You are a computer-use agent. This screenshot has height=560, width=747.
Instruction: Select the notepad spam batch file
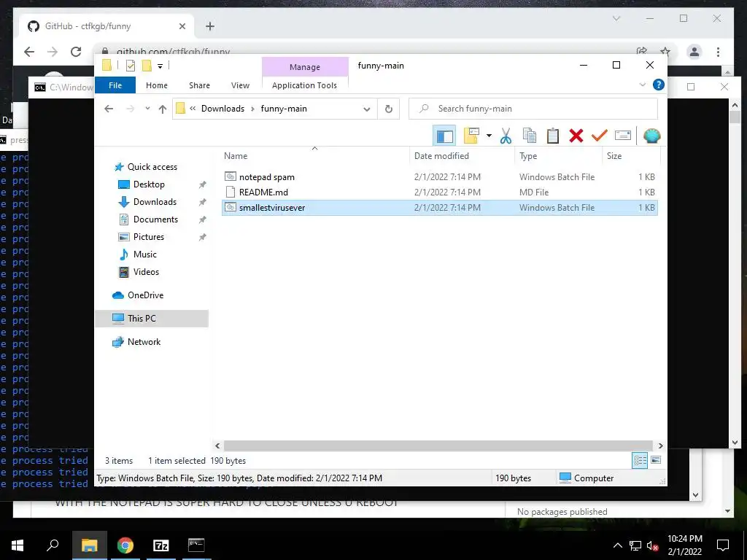pos(439,176)
